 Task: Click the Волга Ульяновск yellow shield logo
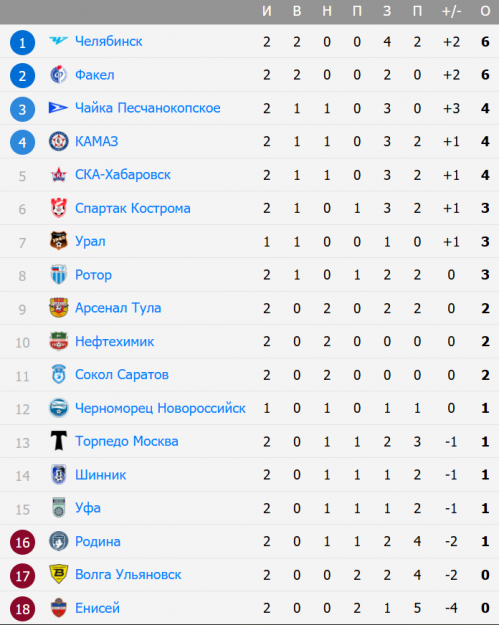[x=58, y=574]
